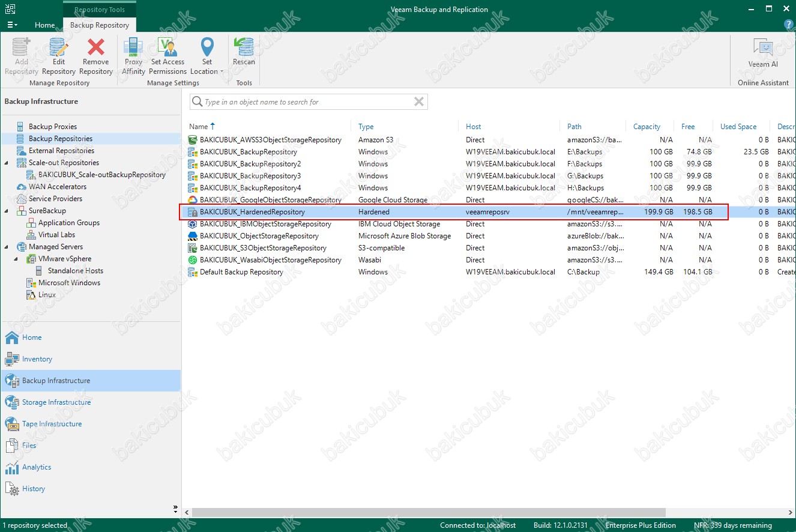Screen dimensions: 796x532
Task: Click the Repository Tools contextual tab
Action: pos(100,10)
